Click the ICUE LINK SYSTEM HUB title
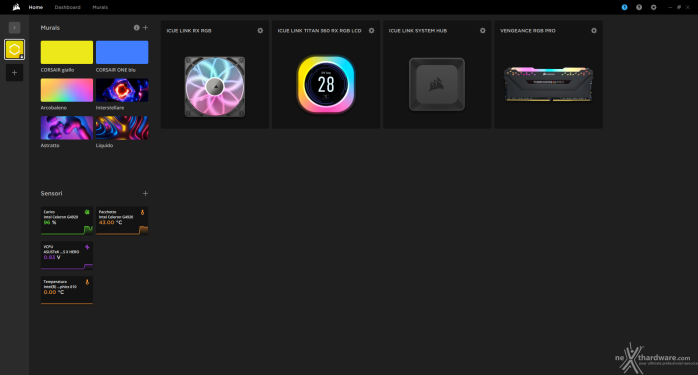The height and width of the screenshot is (375, 698). 418,31
